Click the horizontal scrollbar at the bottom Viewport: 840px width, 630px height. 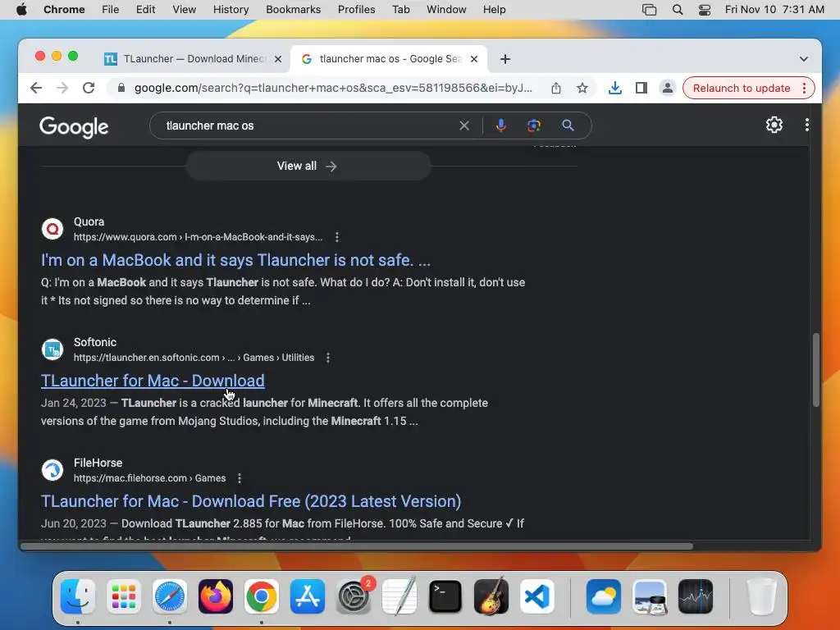pos(357,546)
